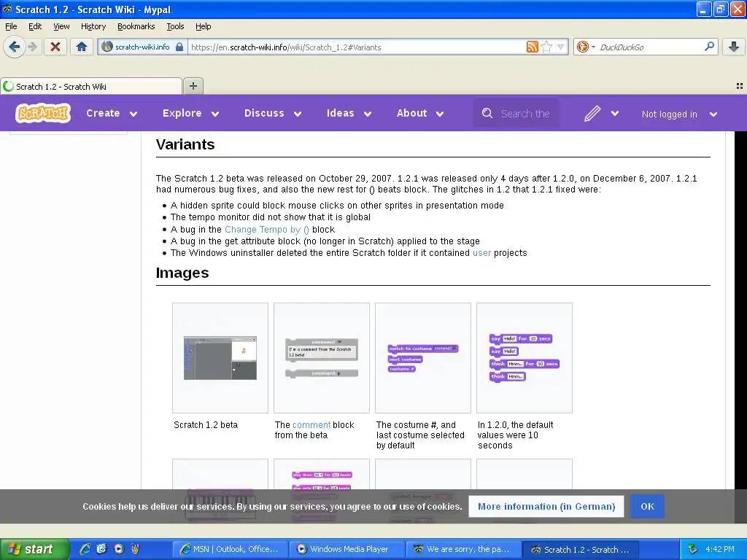Expand the dropdown beside the pencil icon

click(614, 113)
